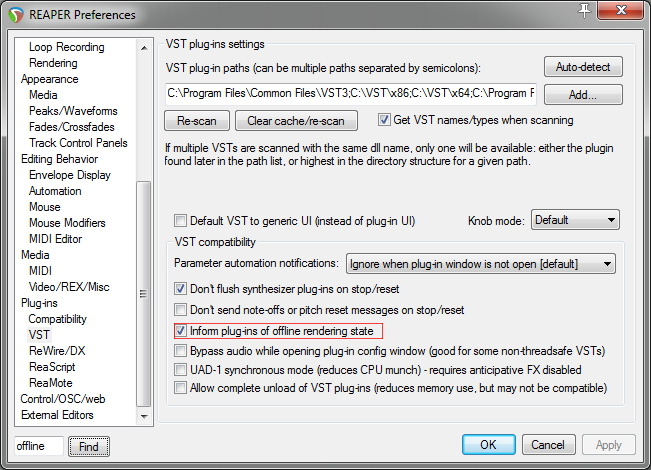Open Parameter automation notifications dropdown
The image size is (651, 470).
pyautogui.click(x=480, y=264)
